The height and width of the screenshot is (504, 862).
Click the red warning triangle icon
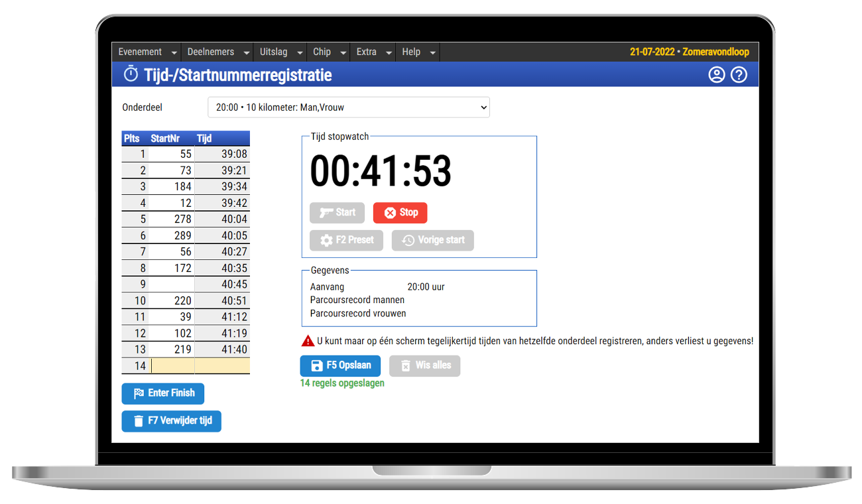tap(308, 342)
